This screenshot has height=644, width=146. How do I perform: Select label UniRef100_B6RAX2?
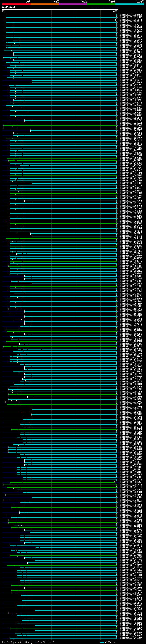tap(131, 502)
